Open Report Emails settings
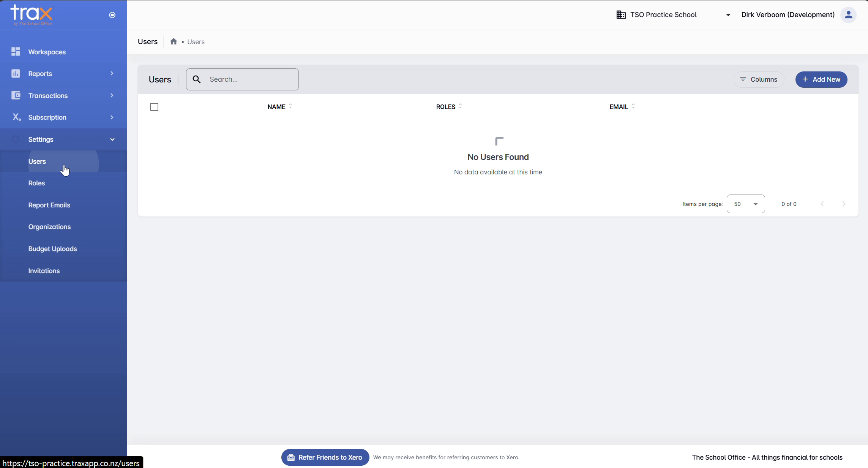This screenshot has height=468, width=868. click(x=63, y=205)
